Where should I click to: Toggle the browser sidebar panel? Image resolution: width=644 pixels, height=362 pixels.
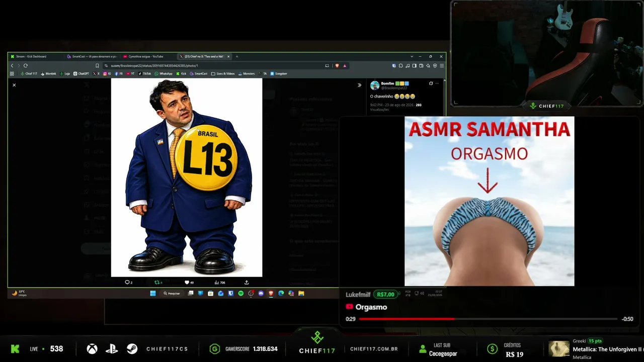[x=414, y=65]
